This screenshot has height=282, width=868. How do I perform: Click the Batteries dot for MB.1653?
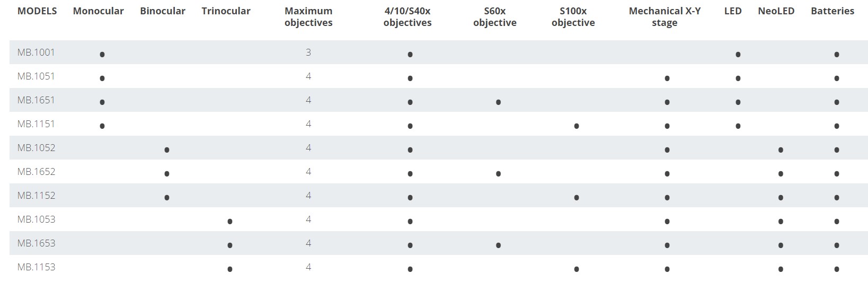[x=837, y=245]
